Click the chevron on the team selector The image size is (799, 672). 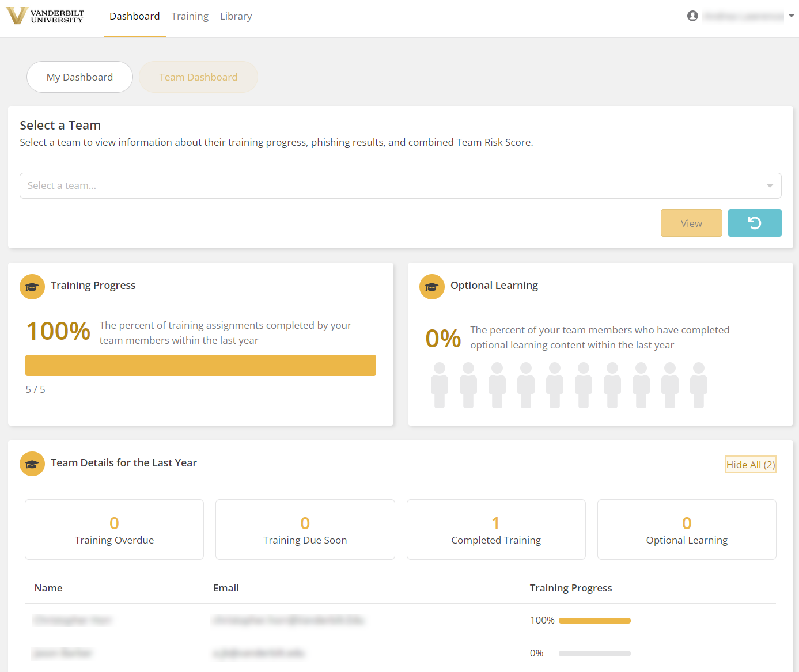[x=770, y=185]
